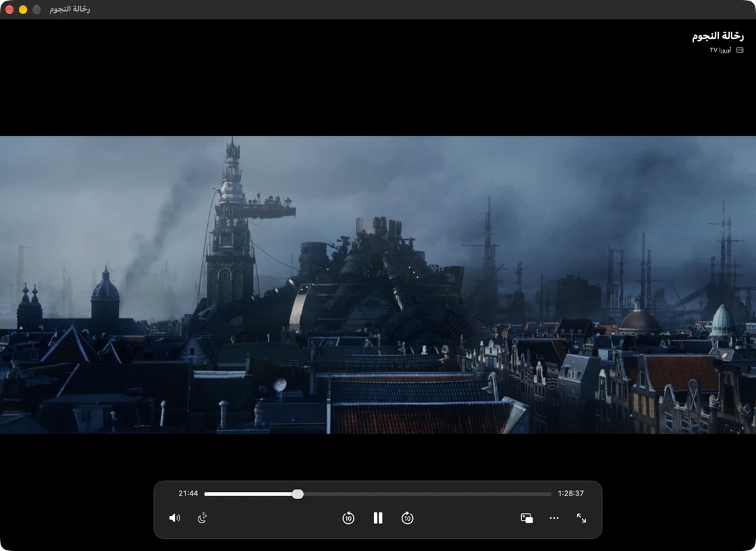Open the more options ellipsis menu
756x551 pixels.
click(554, 518)
